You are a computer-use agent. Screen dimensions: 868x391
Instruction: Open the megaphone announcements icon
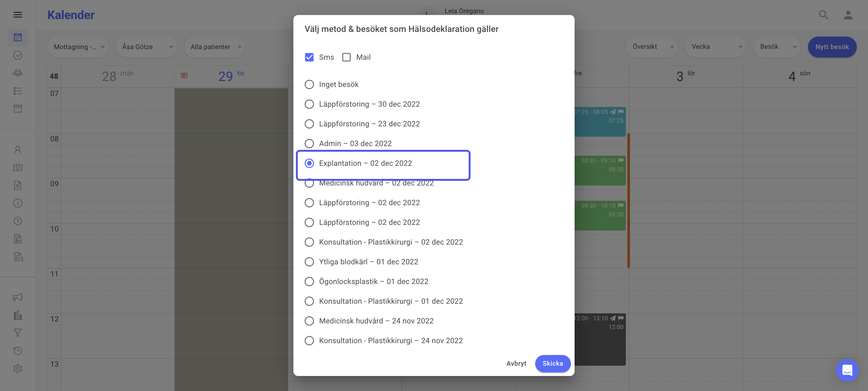pyautogui.click(x=17, y=297)
